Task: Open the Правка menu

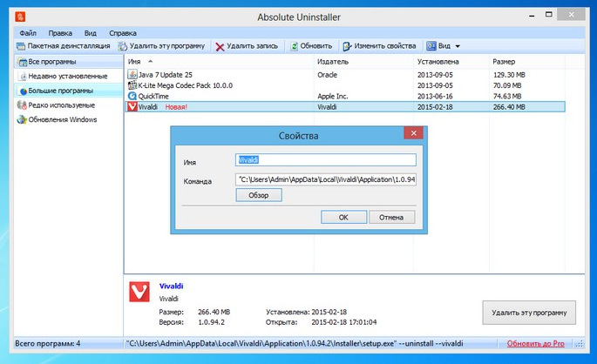Action: tap(60, 33)
